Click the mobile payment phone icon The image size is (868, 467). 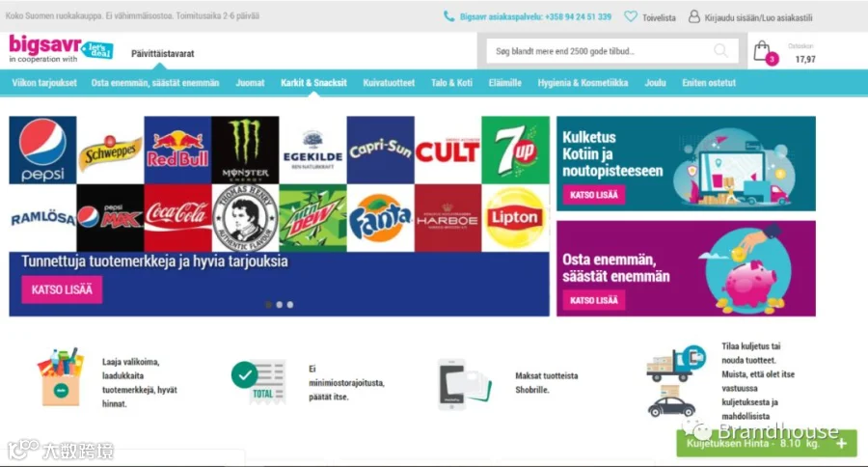pos(464,384)
